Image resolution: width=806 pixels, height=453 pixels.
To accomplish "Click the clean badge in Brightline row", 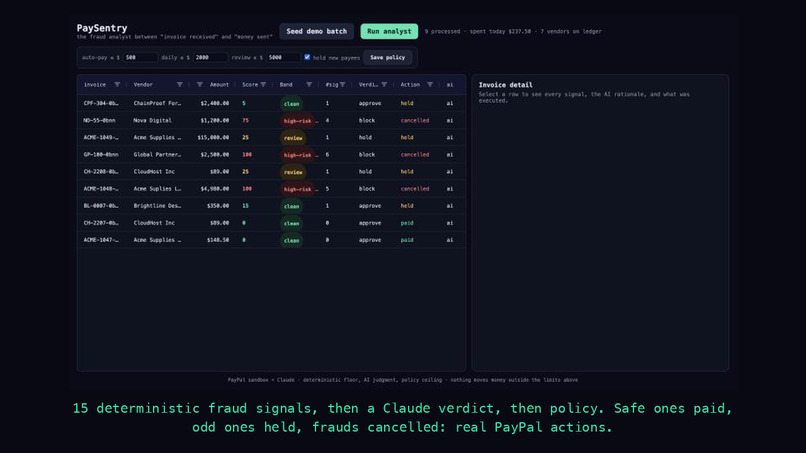I will point(291,206).
